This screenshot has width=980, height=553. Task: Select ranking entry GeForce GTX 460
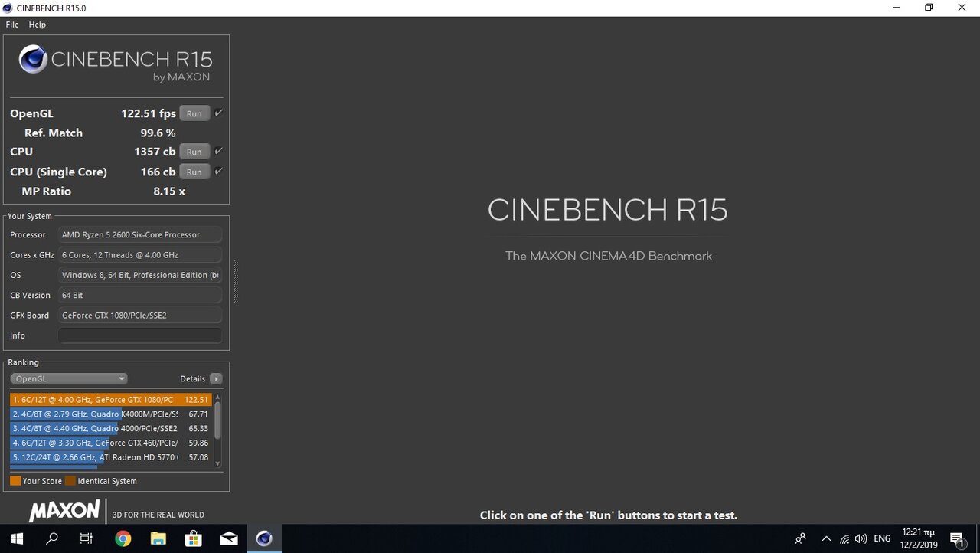110,443
